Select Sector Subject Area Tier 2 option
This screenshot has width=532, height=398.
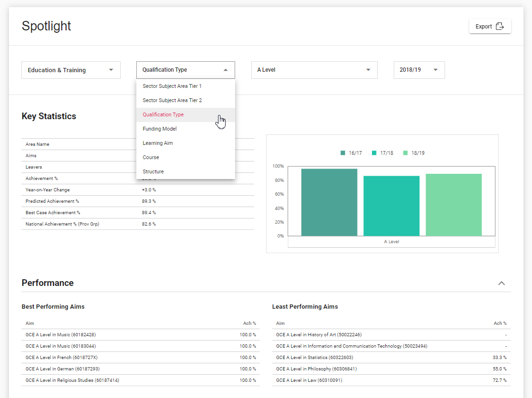pyautogui.click(x=186, y=100)
